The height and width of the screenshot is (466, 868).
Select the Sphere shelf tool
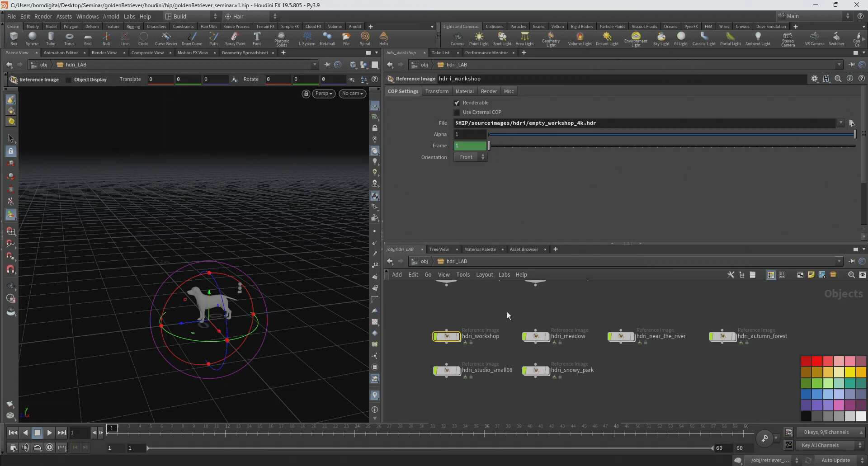(32, 38)
